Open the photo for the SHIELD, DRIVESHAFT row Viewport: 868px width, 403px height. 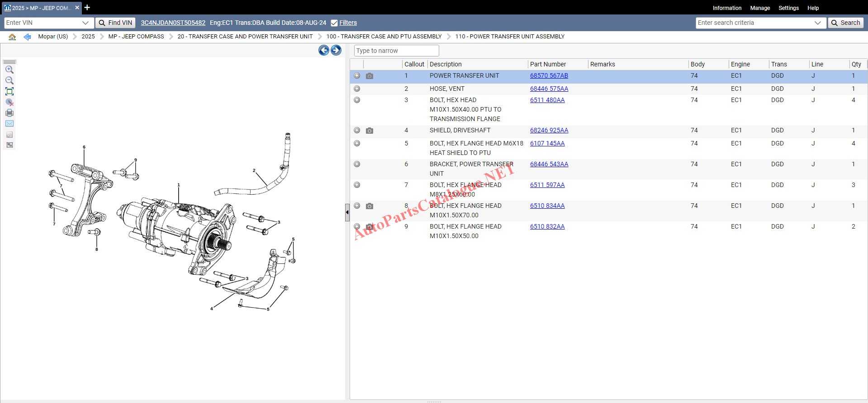tap(370, 131)
